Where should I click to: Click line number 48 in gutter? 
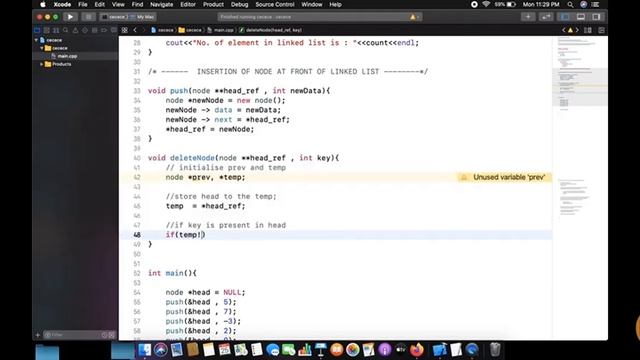coord(137,235)
